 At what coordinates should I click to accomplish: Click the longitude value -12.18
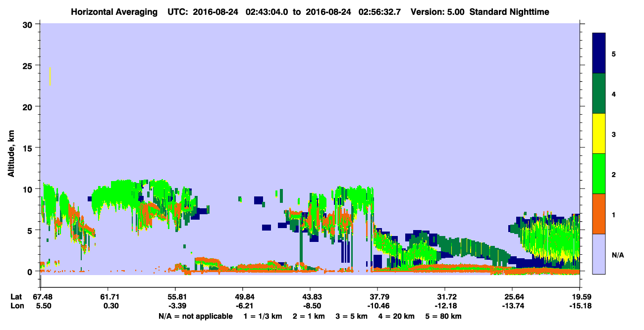click(445, 306)
